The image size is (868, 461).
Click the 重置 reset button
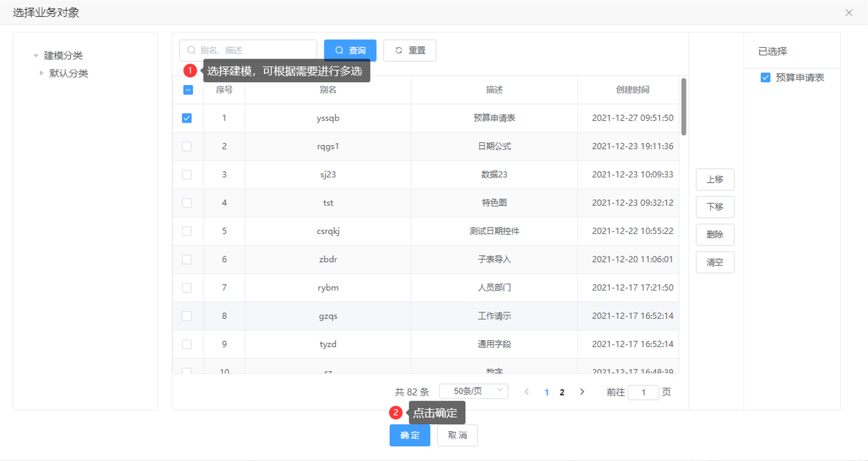click(410, 50)
